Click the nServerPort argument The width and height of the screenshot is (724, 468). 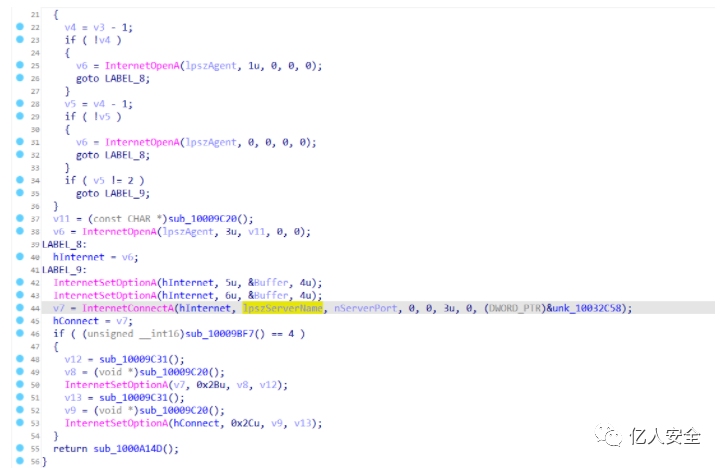point(365,308)
